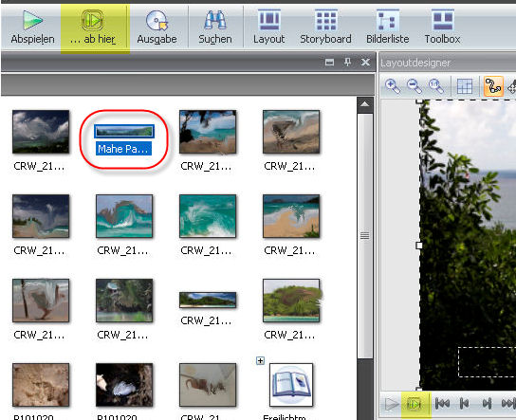Click the left-middle resize handle of layout image
This screenshot has width=516, height=420.
point(419,246)
